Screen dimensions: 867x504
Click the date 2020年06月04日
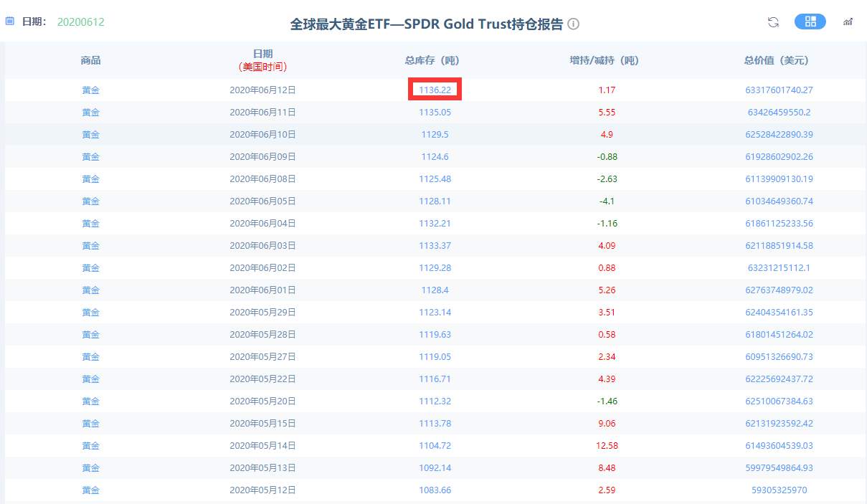tap(263, 224)
